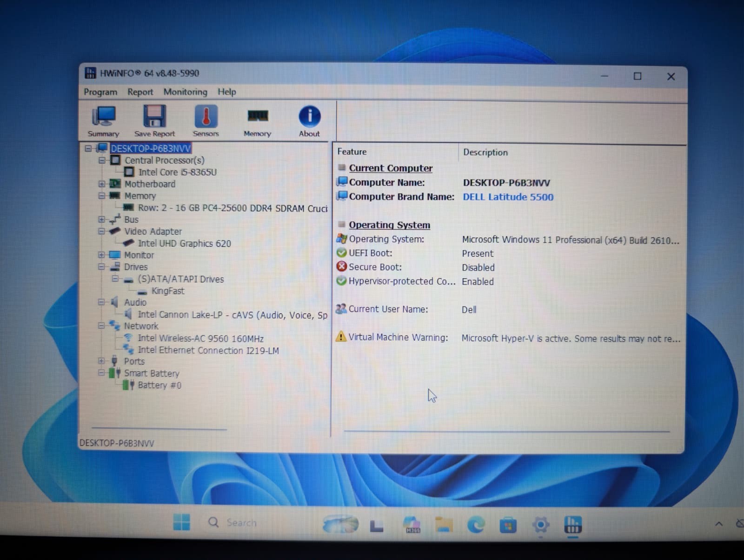Show hidden icons chevron in system tray
This screenshot has width=744, height=560.
click(719, 524)
